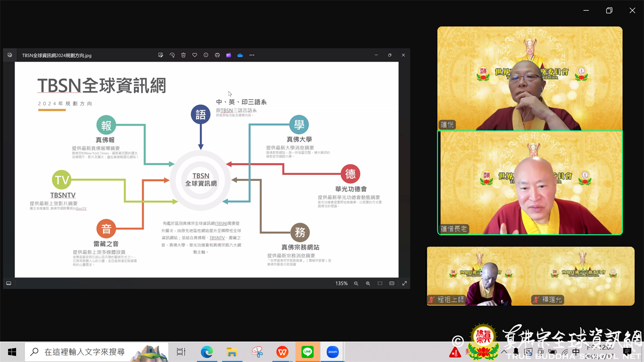Open the file info icon
The image size is (644, 362).
click(206, 55)
